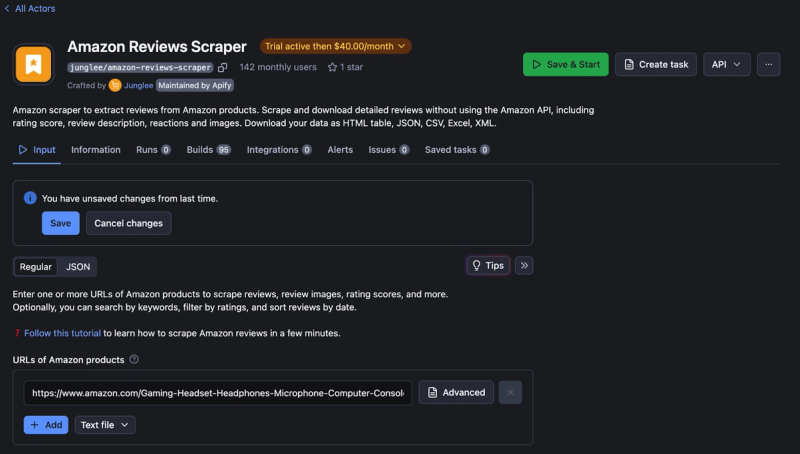Image resolution: width=800 pixels, height=454 pixels.
Task: Open the Follow this tutorial link
Action: 62,333
